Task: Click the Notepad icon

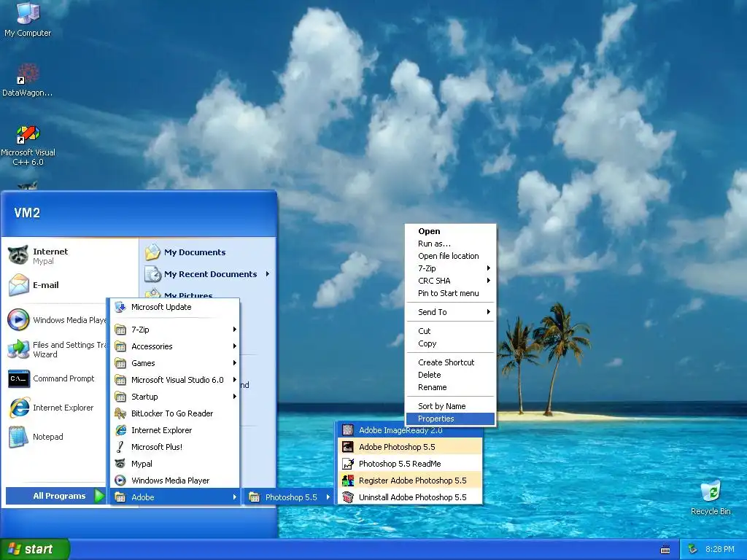Action: tap(18, 437)
